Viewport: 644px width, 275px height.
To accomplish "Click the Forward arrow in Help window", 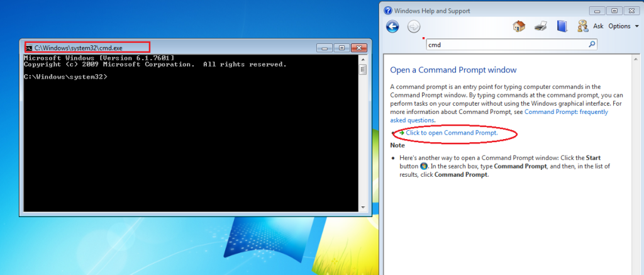I will (414, 26).
